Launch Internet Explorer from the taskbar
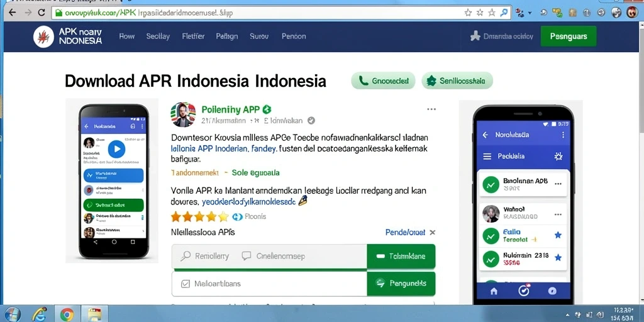 (40, 314)
